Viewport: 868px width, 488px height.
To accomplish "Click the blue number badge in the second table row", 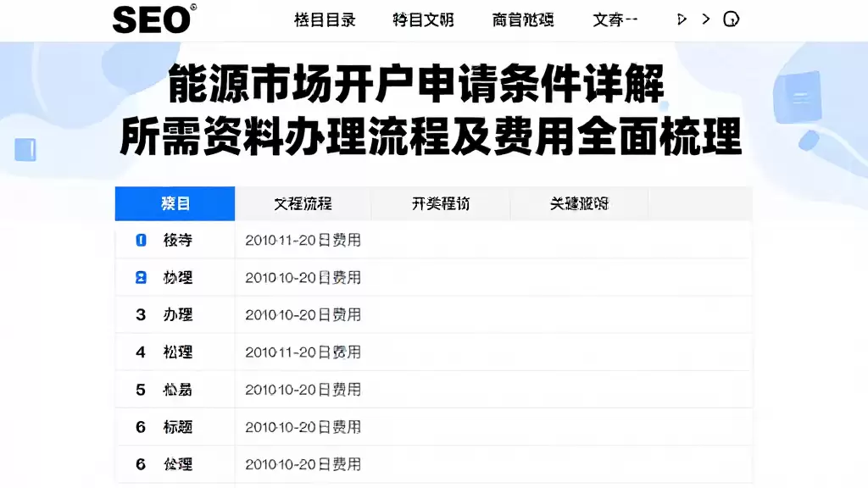I will tap(141, 277).
